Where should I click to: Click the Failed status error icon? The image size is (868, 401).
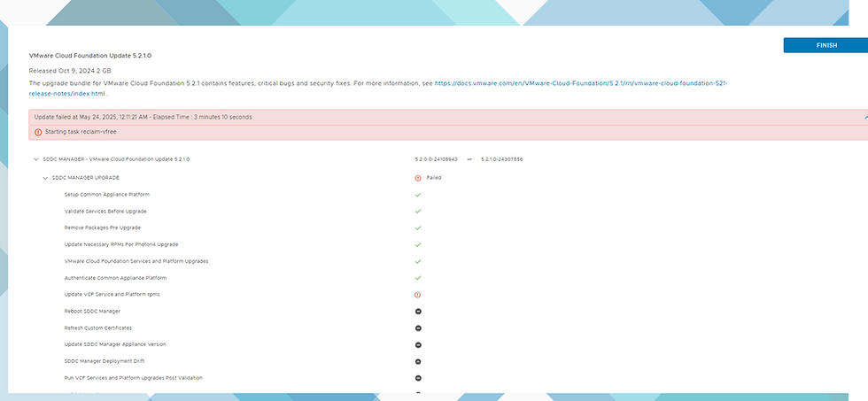tap(418, 178)
